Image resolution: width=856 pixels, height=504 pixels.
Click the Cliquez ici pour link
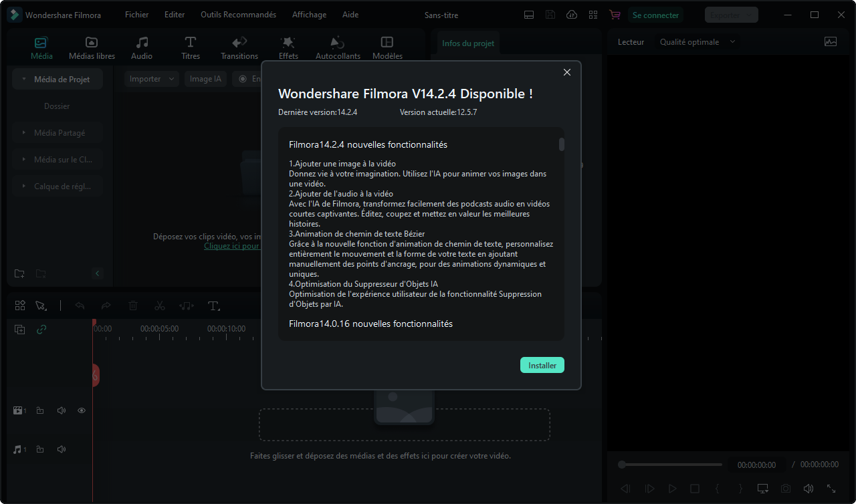[x=231, y=246]
